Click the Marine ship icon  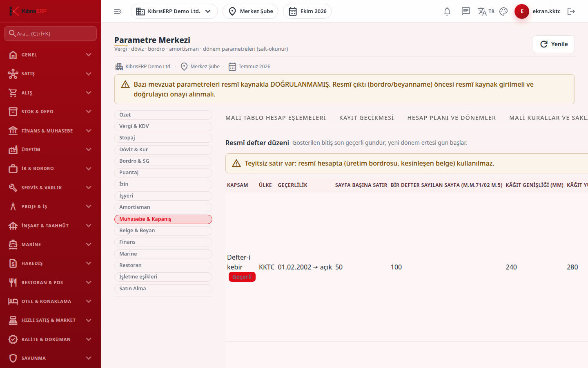tap(13, 245)
